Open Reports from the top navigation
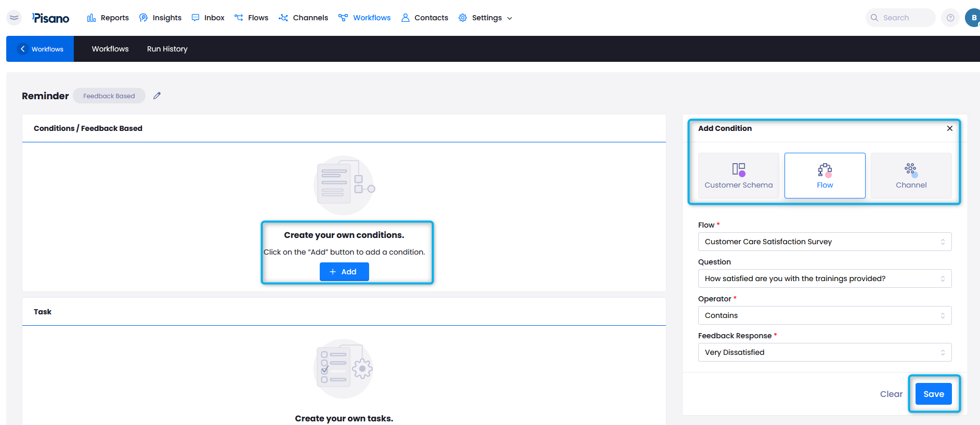 point(108,18)
